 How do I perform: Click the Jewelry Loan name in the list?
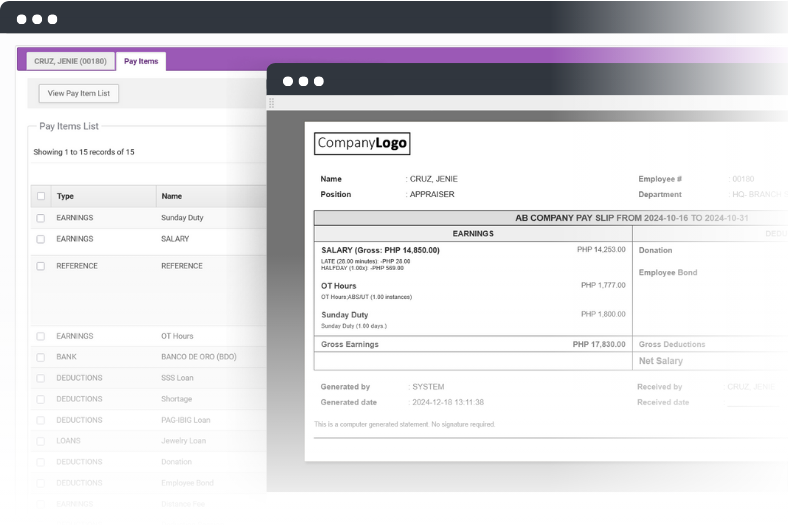184,441
